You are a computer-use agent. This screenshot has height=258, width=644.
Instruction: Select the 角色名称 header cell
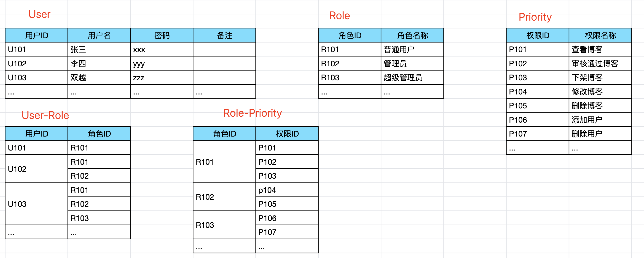tap(412, 35)
